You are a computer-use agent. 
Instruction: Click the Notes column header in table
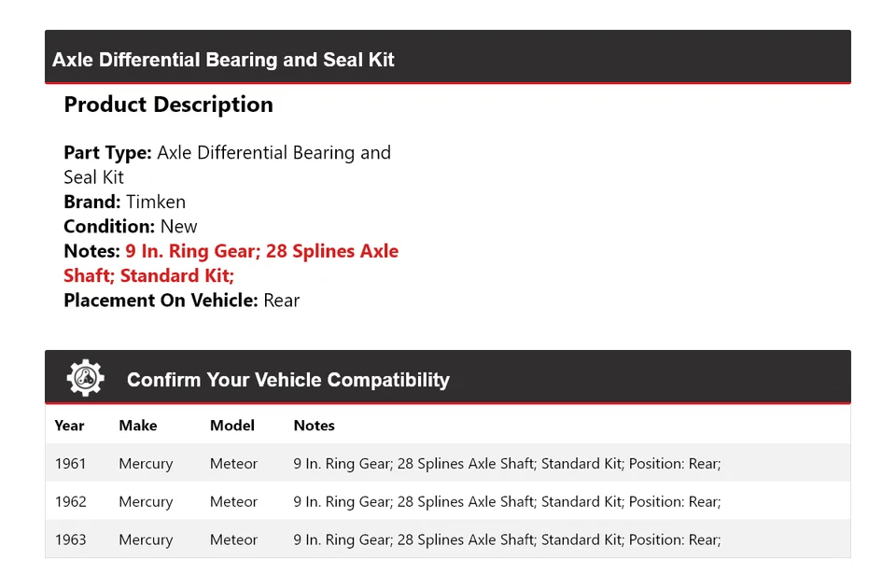pos(314,426)
